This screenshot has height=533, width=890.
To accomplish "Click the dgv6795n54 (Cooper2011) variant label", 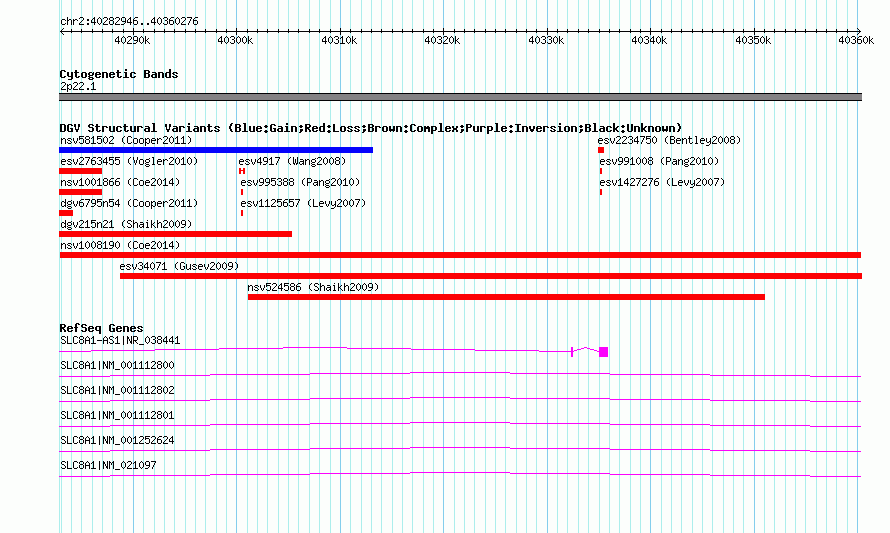I will (129, 203).
